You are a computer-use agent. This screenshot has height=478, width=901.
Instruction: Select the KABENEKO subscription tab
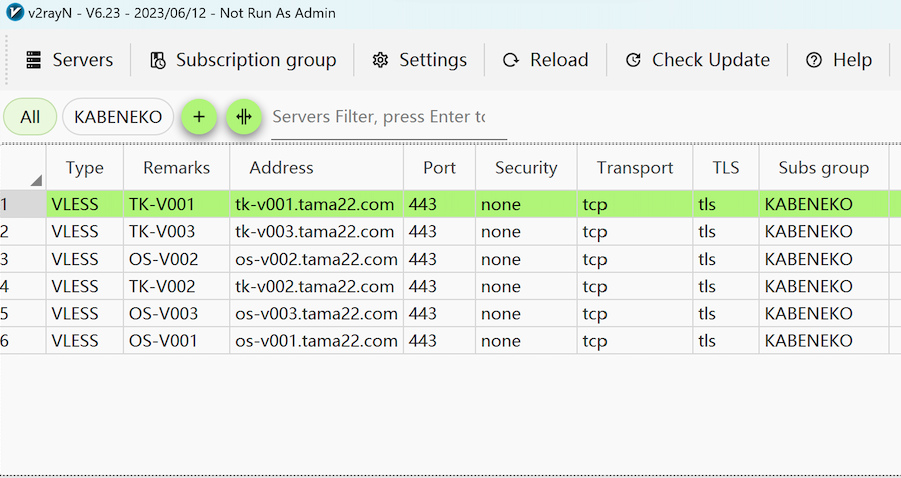(118, 117)
